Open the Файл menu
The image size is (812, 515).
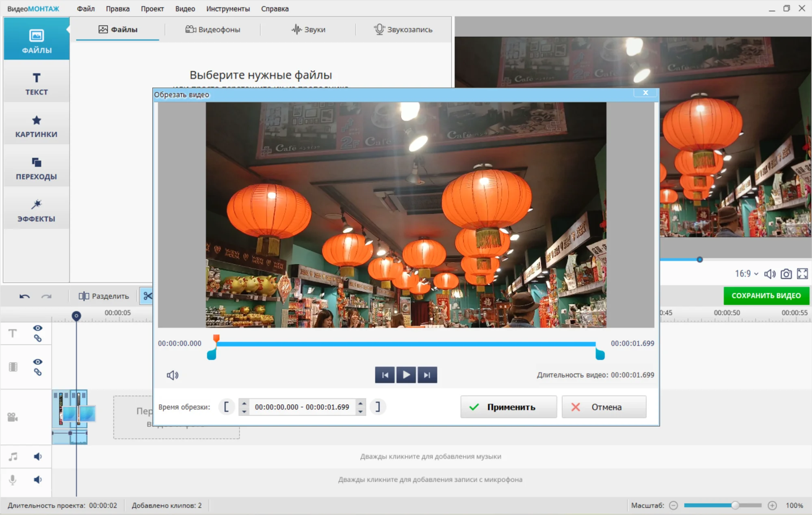[86, 9]
